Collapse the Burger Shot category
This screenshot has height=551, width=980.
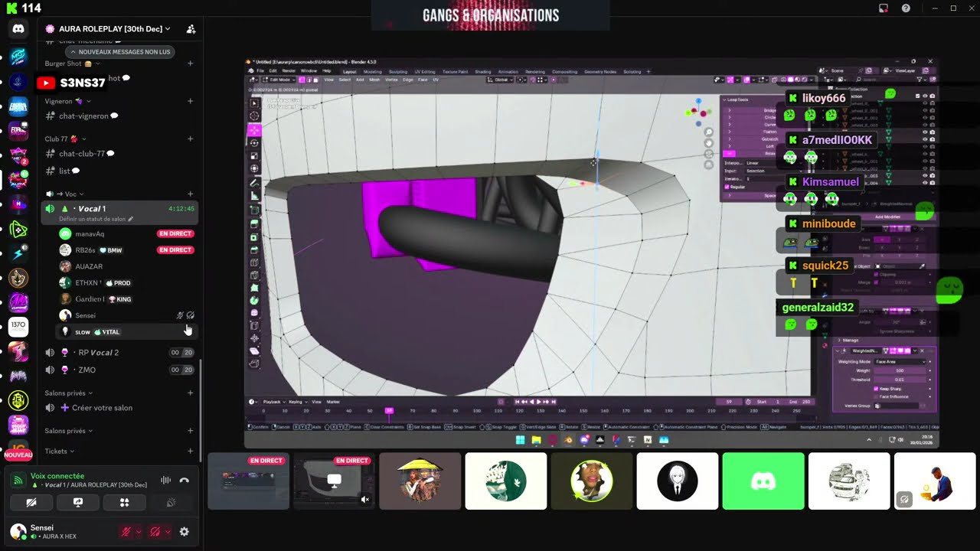point(70,64)
